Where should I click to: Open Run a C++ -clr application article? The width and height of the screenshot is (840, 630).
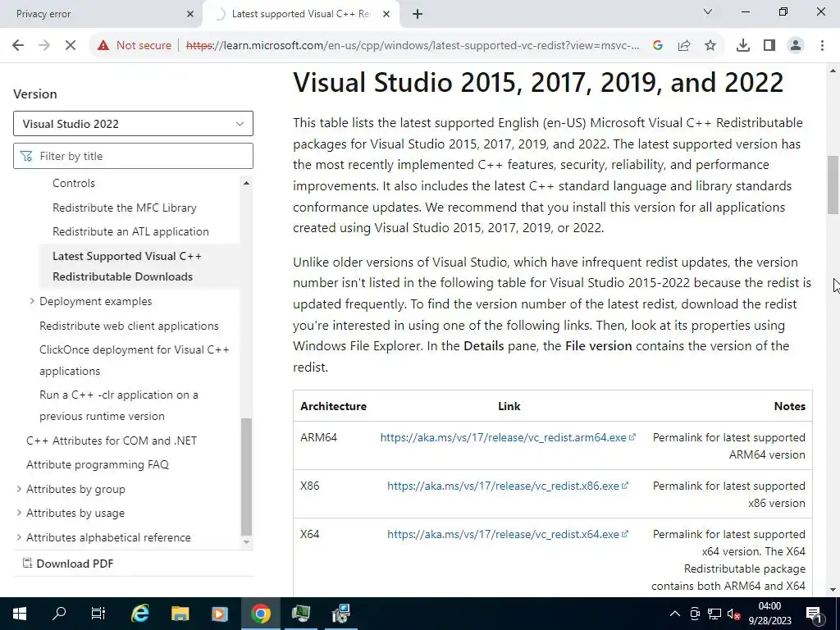coord(118,405)
